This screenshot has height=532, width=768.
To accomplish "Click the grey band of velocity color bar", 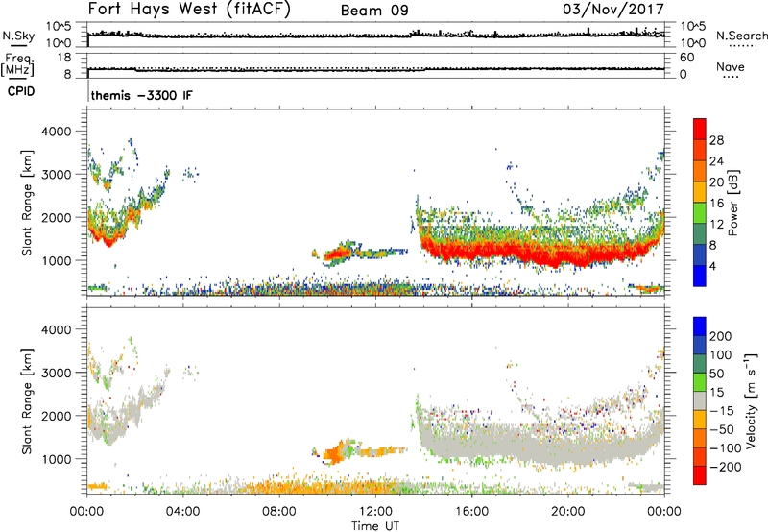I will 700,400.
